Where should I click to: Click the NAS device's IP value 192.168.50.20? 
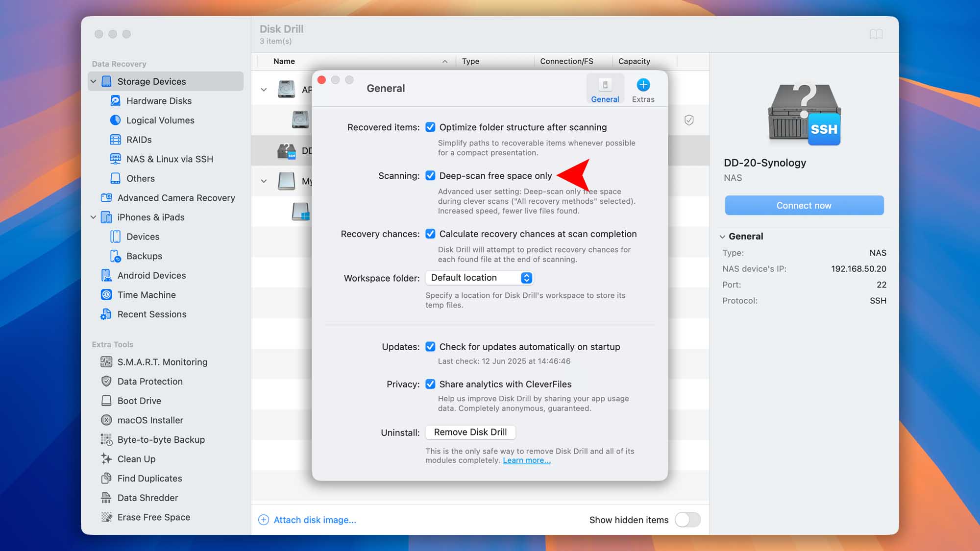[858, 269]
